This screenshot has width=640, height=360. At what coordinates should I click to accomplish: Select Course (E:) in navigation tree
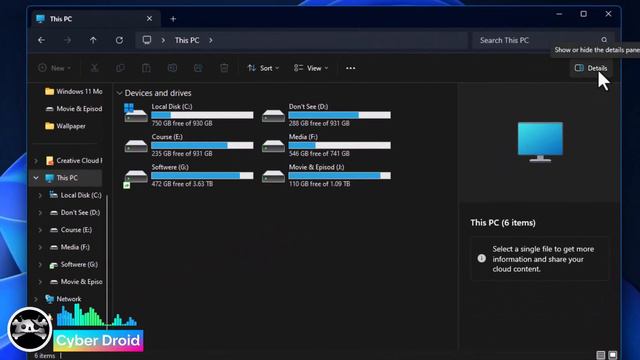pos(71,230)
